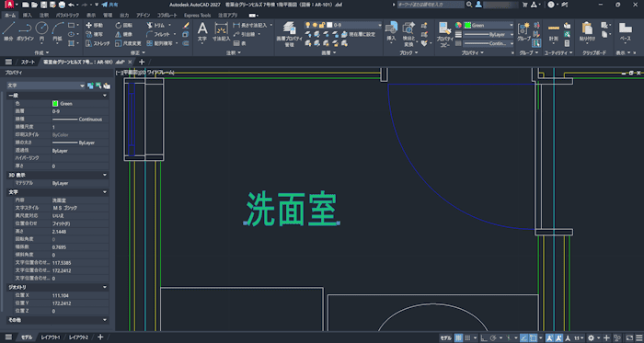Click the green color swatch in Properties 色 row
The height and width of the screenshot is (343, 644).
point(55,104)
